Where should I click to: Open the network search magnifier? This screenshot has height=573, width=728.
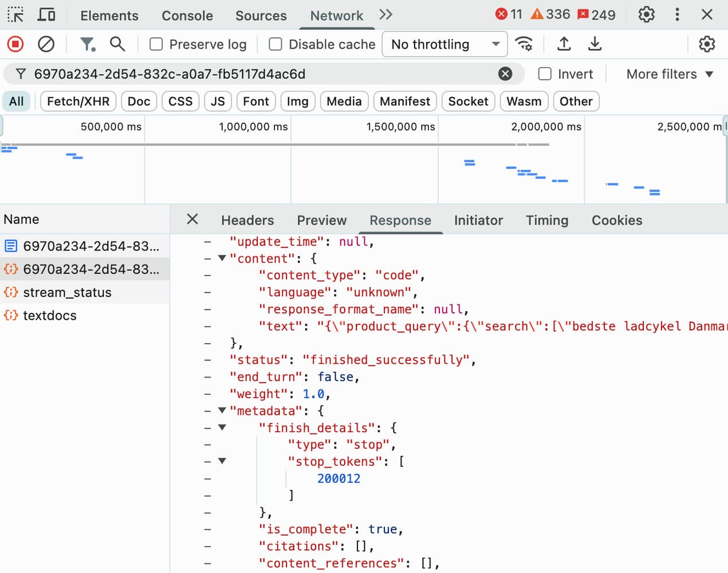(x=117, y=44)
